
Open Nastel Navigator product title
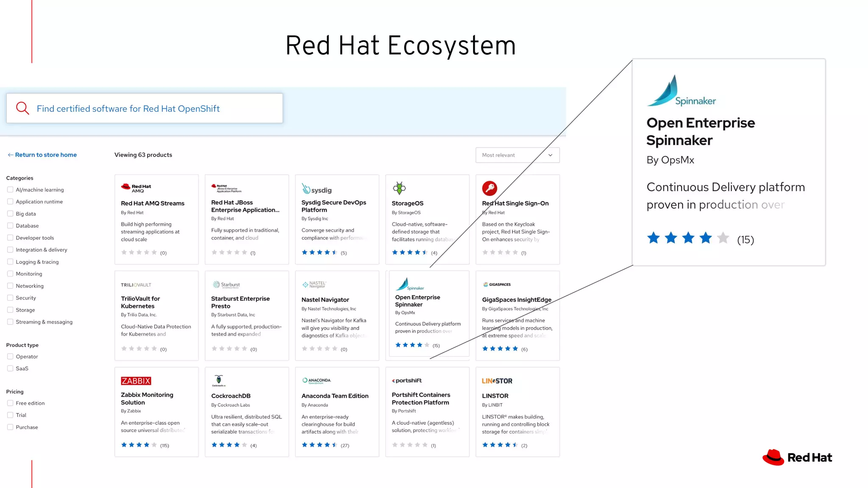(x=325, y=299)
